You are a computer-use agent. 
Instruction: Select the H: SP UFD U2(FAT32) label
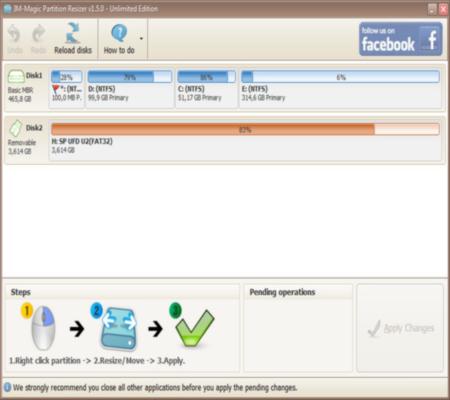[82, 141]
